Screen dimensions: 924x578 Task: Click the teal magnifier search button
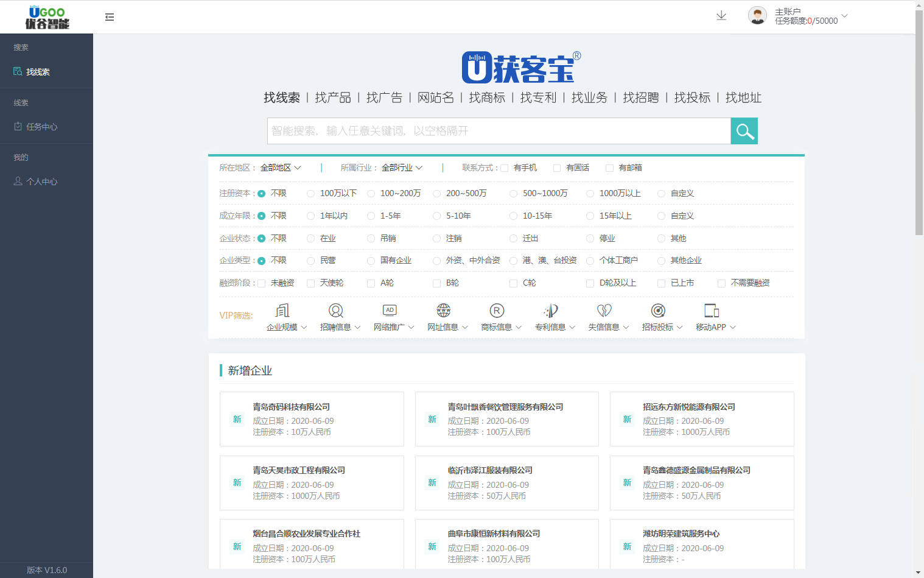coord(744,131)
